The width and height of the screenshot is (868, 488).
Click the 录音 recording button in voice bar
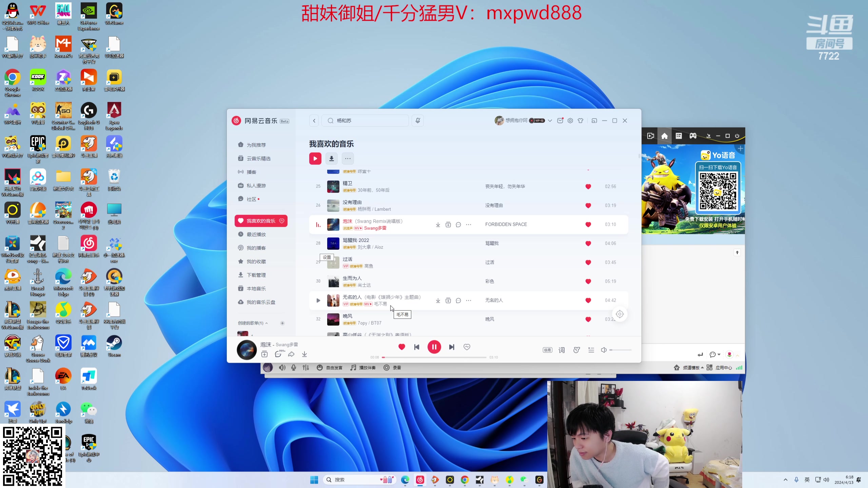point(393,367)
